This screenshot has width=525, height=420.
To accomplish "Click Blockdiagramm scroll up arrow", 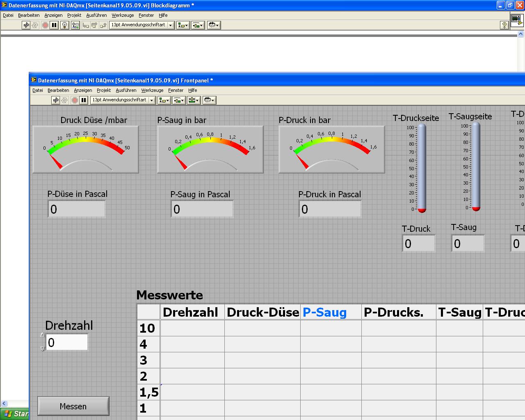I will coord(521,34).
